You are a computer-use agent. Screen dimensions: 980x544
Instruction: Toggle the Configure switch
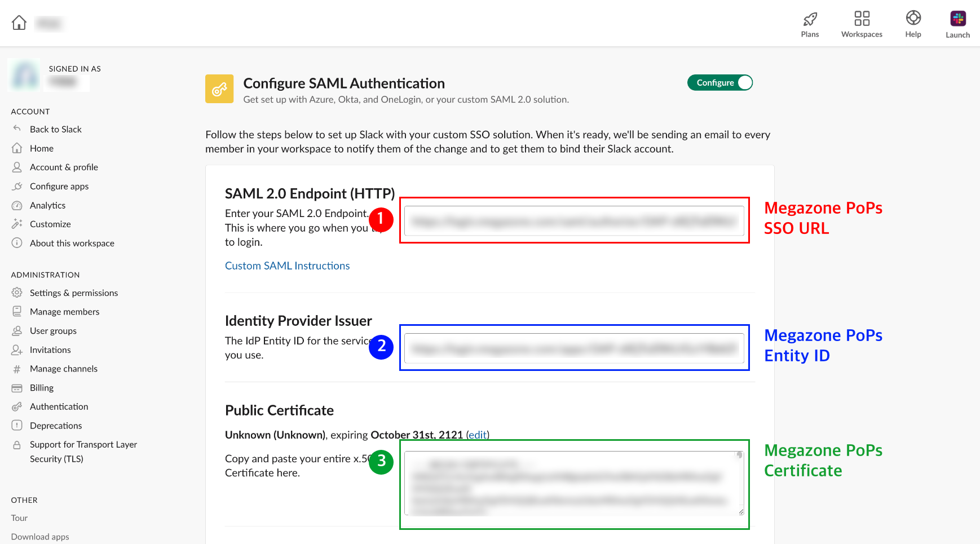pos(720,83)
